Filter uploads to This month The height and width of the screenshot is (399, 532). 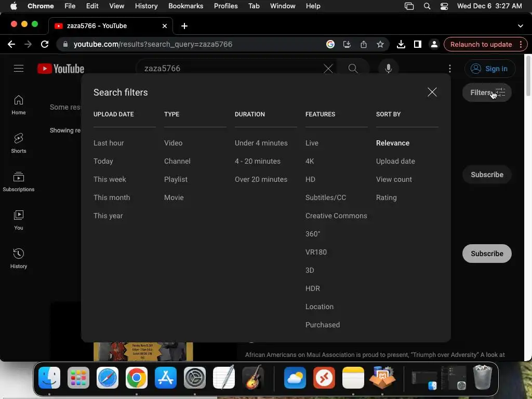[x=112, y=197]
